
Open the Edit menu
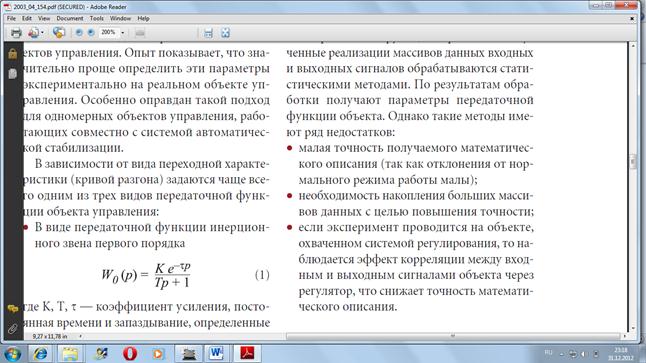coord(27,19)
